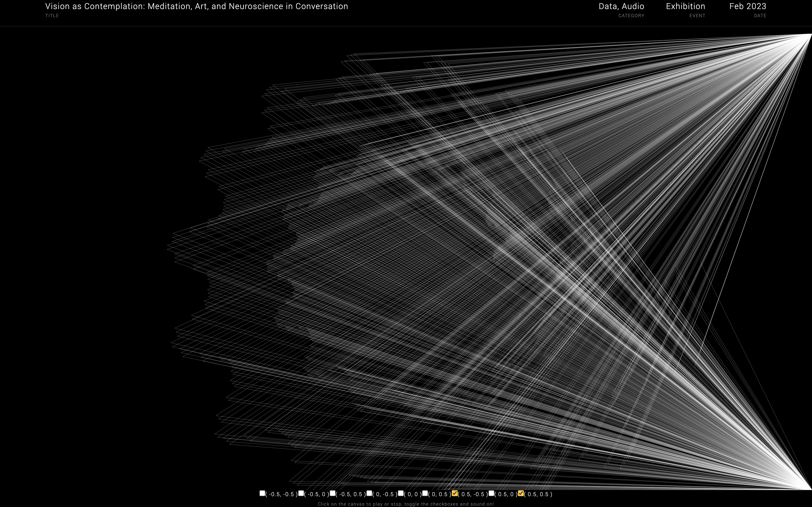Enable the ( -0.5, -0.5 ) checkbox
Screen dimensions: 812x507
[x=262, y=493]
